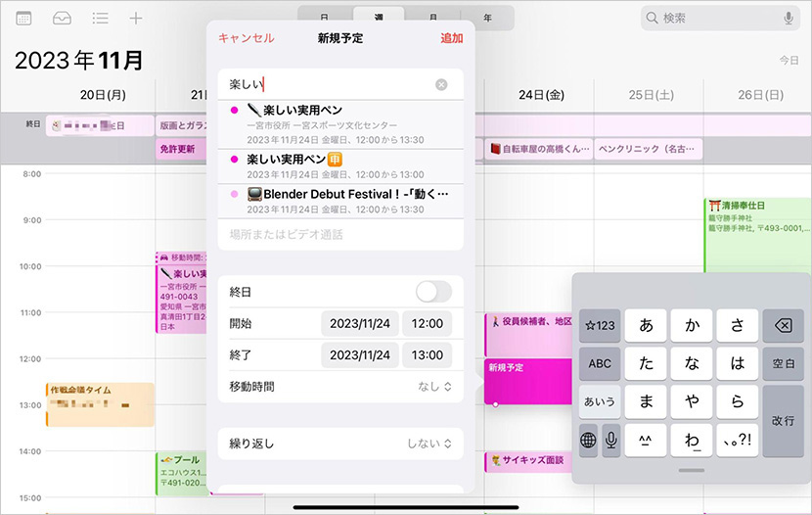
Task: Tap the ら key
Action: (738, 402)
